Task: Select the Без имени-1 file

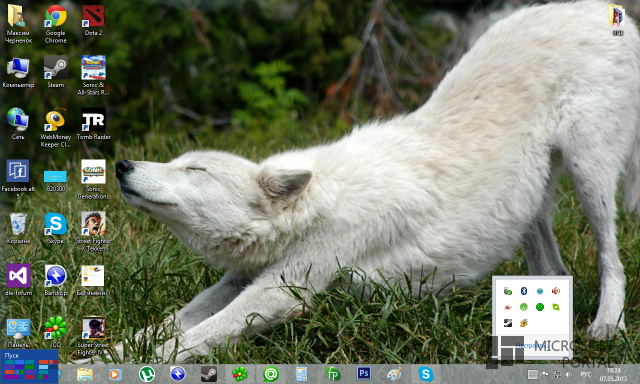Action: 93,280
